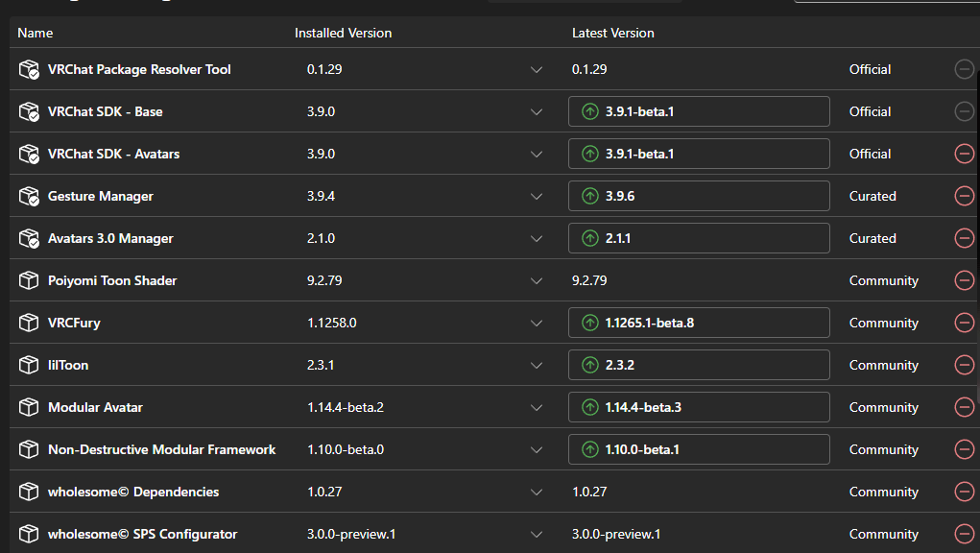Click the VRChat SDK - Base package icon
Screen dimensions: 980x553
click(x=29, y=112)
